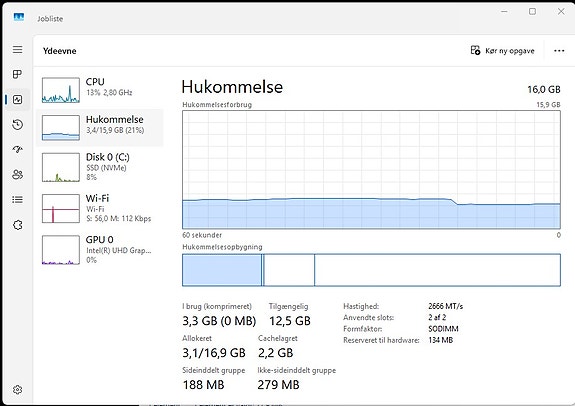Click the memory usage graph
575x406 pixels.
[x=371, y=169]
